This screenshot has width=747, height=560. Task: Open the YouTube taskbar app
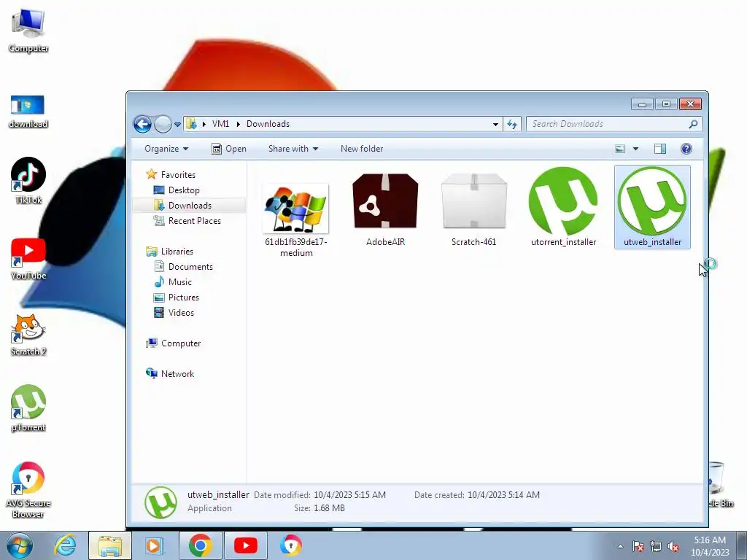[x=246, y=545]
